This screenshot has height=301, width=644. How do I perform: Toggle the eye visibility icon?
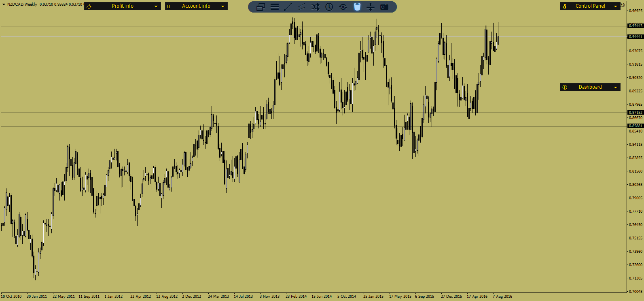(343, 6)
